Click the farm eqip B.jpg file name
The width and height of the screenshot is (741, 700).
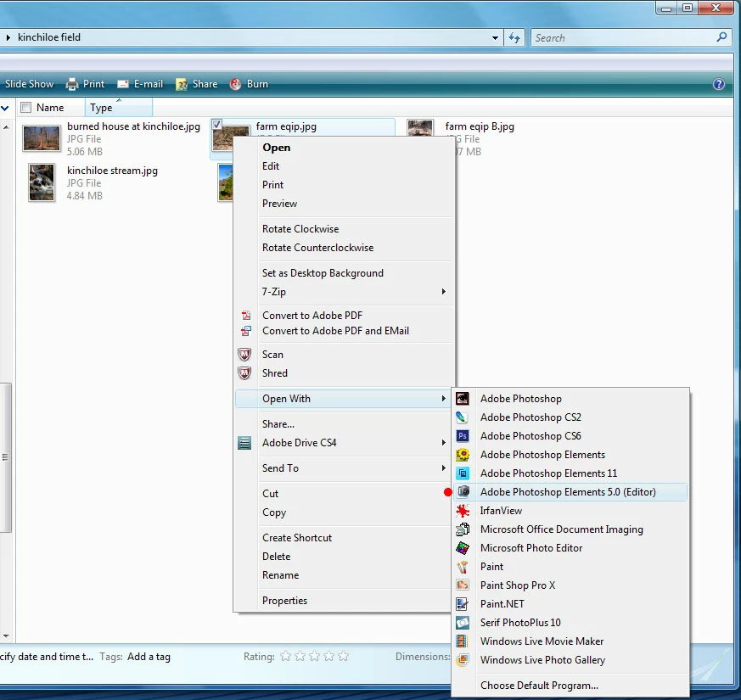coord(480,126)
